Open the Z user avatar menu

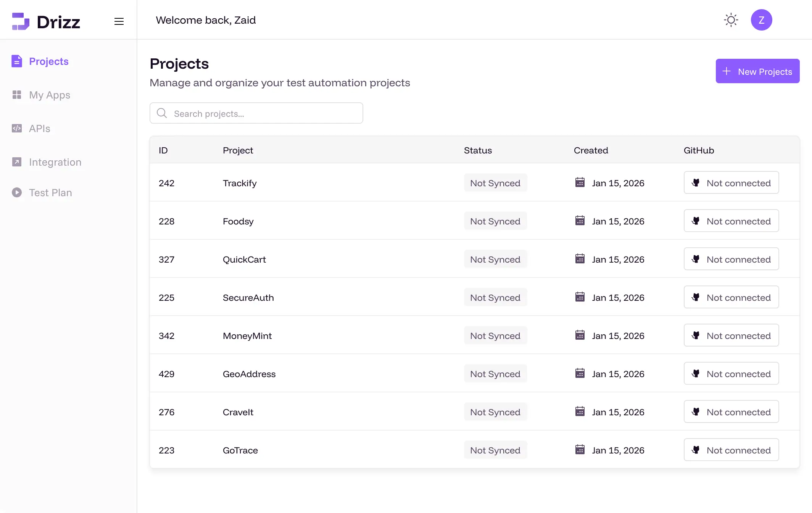pyautogui.click(x=761, y=20)
